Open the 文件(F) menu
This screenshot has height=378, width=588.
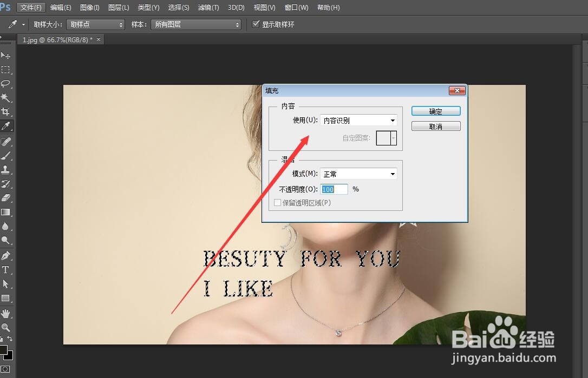point(31,8)
